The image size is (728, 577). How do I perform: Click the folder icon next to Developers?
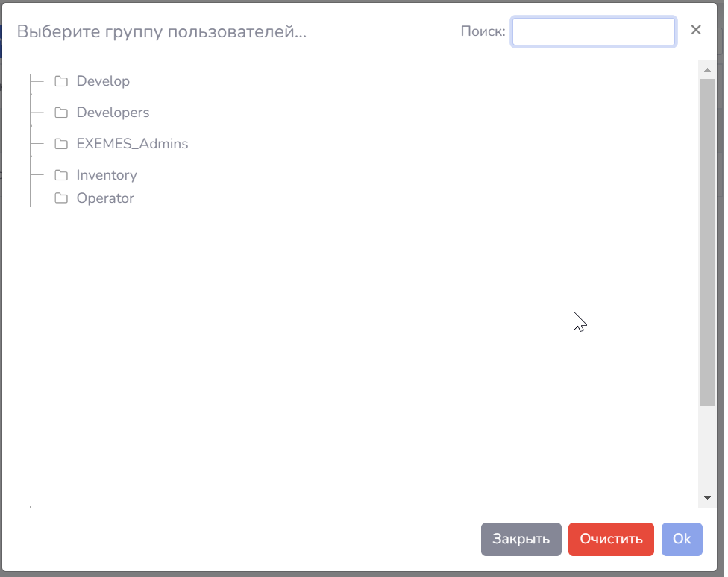tap(61, 113)
